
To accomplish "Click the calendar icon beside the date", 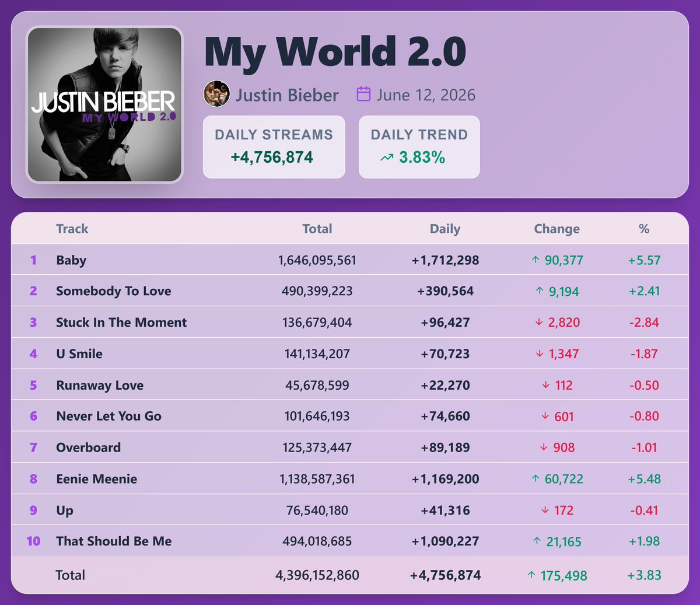I will [363, 94].
